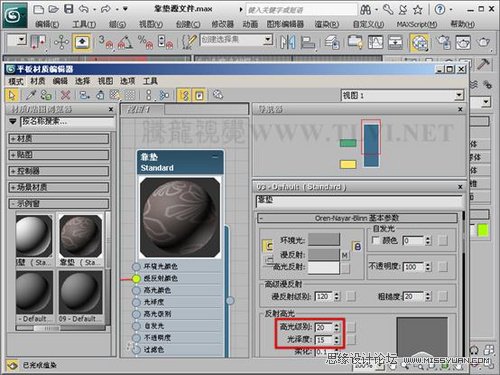
Task: Click Lay Out Children icon
Action: click(x=164, y=95)
